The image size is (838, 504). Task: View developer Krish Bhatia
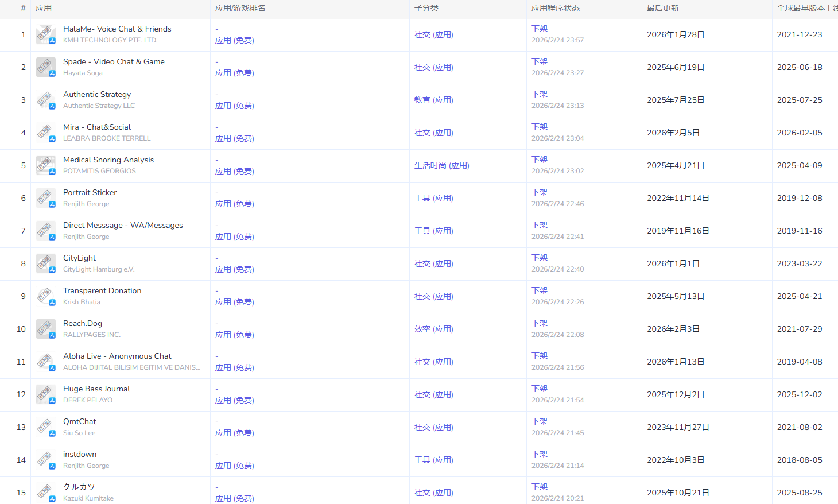click(x=82, y=302)
